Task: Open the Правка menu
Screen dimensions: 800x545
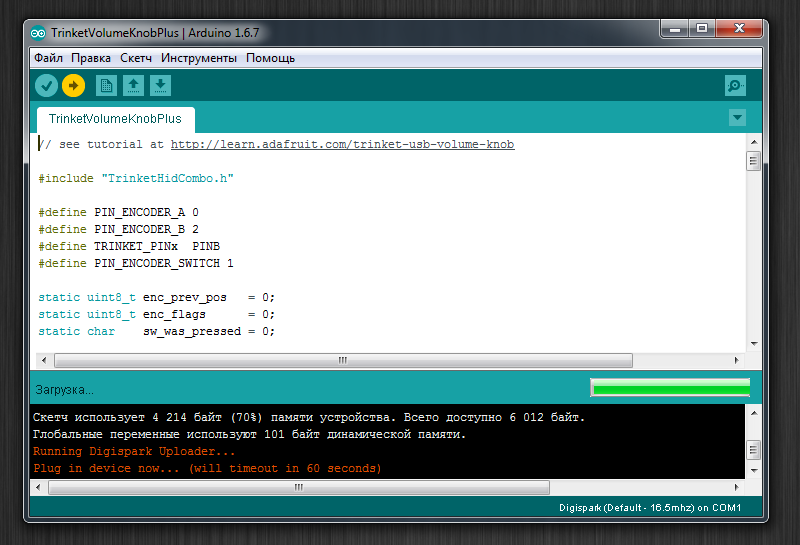Action: (91, 58)
